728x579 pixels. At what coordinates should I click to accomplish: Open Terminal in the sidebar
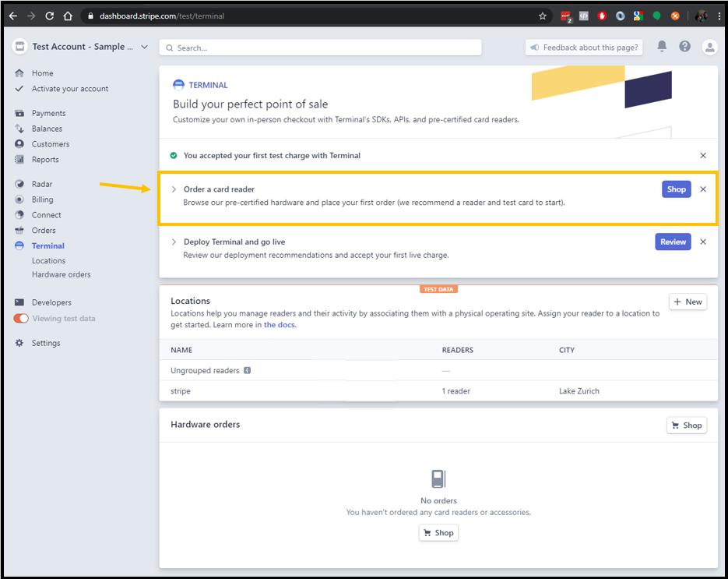coord(47,245)
